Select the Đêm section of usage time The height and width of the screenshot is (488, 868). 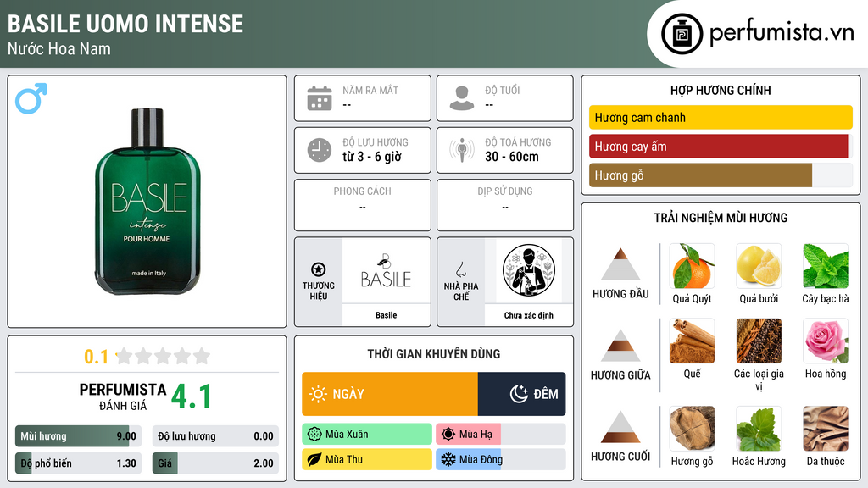(521, 394)
